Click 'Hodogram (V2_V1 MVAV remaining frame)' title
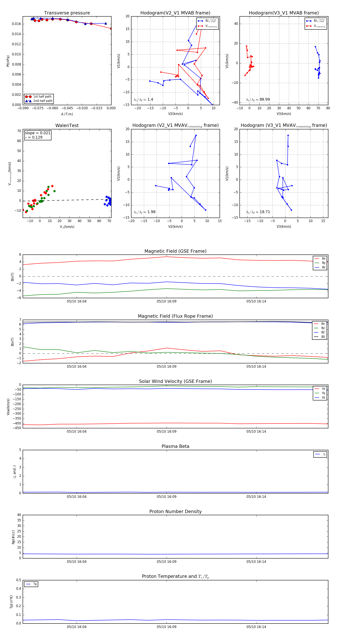This screenshot has height=644, width=351. point(175,125)
